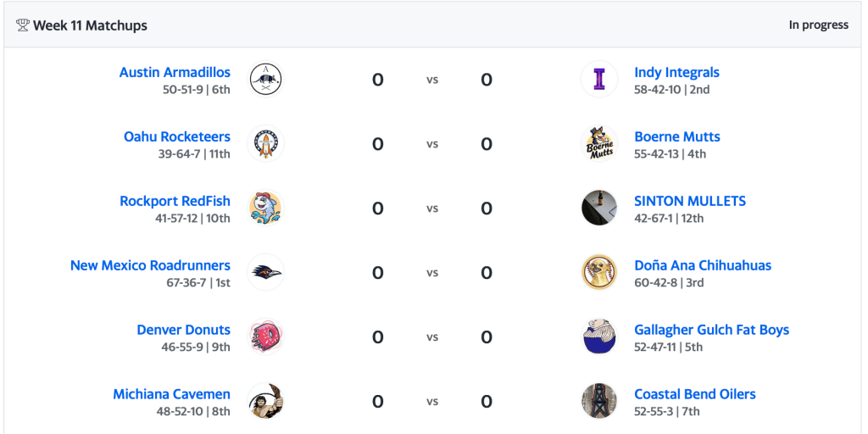Viewport: 868px width, 434px height.
Task: Click the Boerne Mutts dog logo
Action: (x=599, y=144)
